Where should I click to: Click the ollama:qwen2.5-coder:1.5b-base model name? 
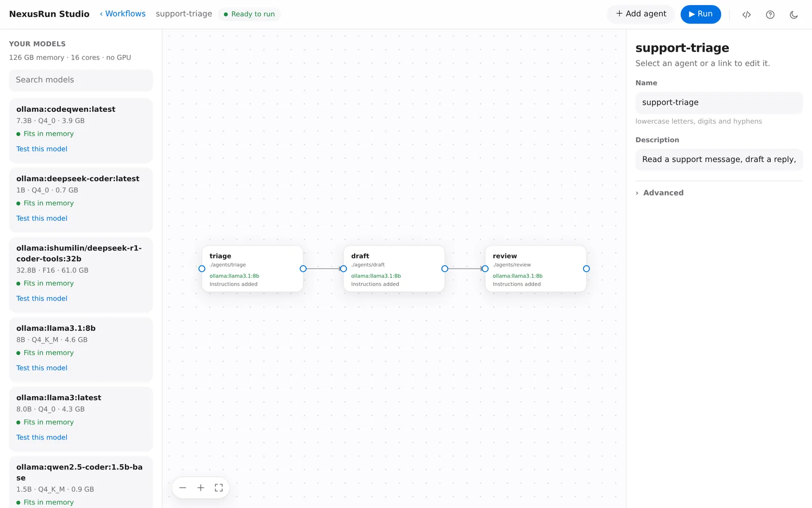click(x=79, y=472)
